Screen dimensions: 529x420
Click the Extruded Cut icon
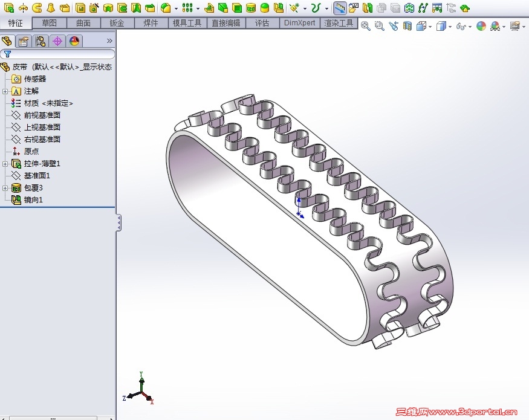point(80,8)
